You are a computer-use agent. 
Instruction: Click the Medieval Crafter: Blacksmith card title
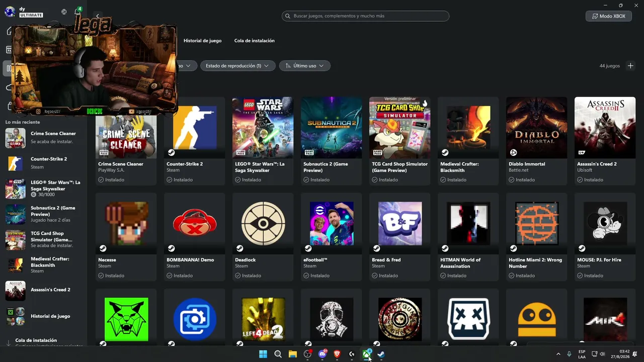coord(459,167)
